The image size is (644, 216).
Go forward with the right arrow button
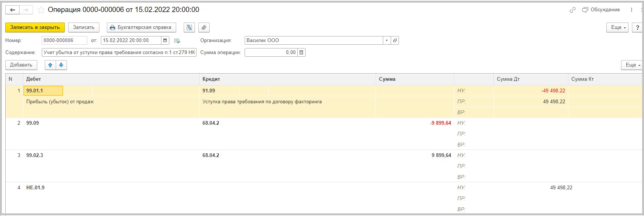[x=26, y=10]
